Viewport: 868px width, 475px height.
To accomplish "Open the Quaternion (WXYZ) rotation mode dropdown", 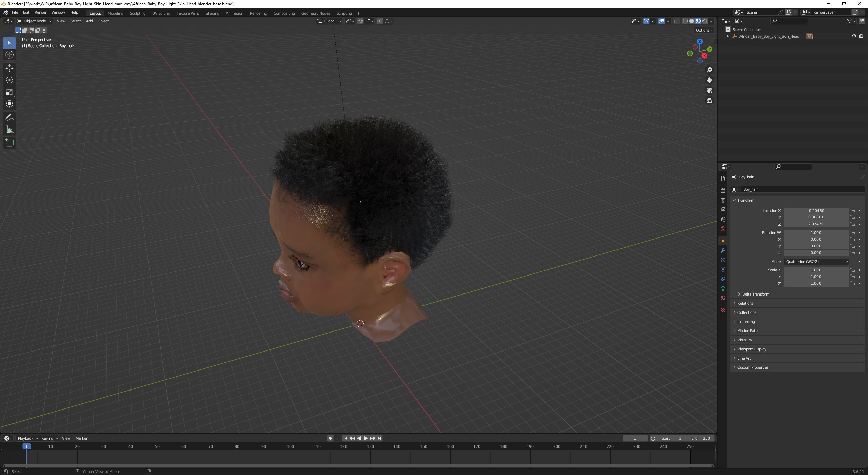I will pos(816,262).
